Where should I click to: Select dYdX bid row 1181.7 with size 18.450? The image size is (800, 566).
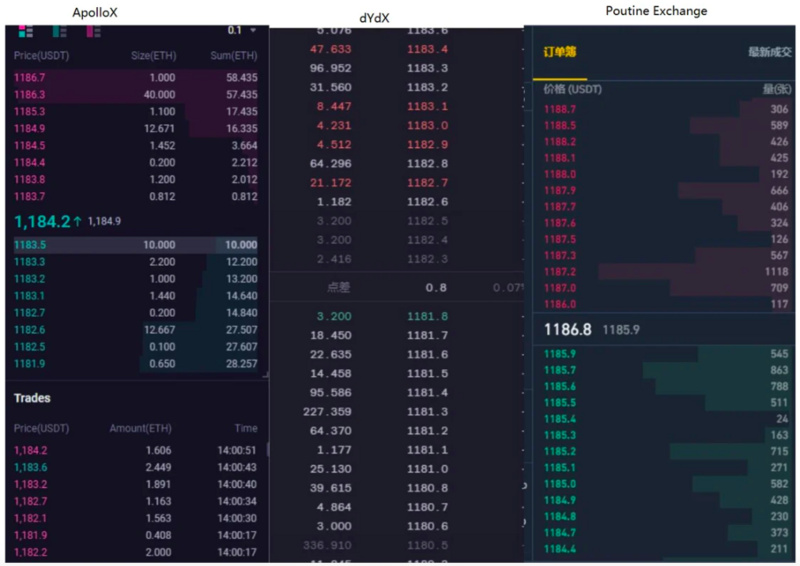pos(379,335)
